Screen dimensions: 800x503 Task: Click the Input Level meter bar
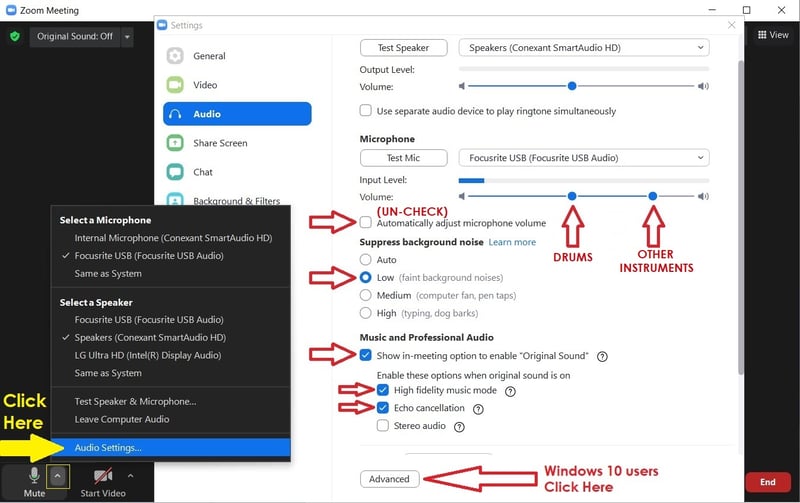[584, 181]
